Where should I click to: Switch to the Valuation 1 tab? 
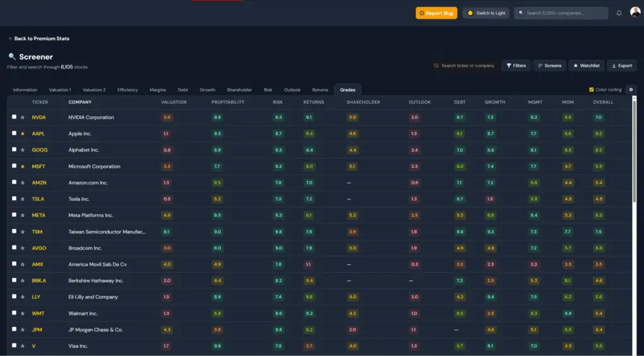point(60,90)
